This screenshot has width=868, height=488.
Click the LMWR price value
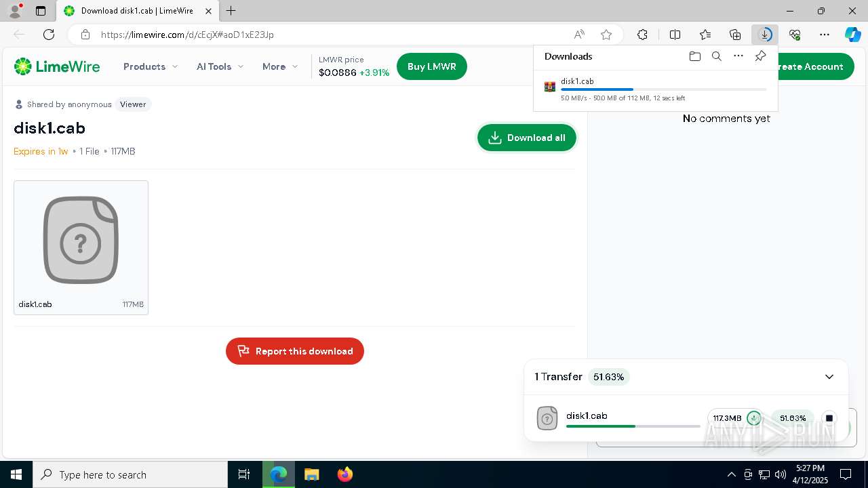click(x=338, y=73)
